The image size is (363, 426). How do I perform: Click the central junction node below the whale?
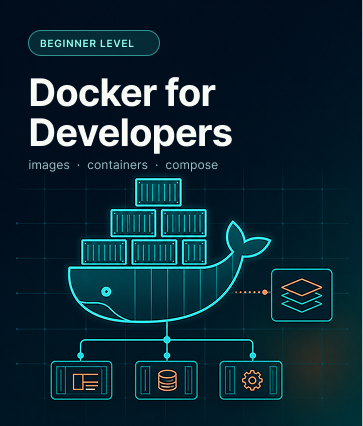click(167, 340)
